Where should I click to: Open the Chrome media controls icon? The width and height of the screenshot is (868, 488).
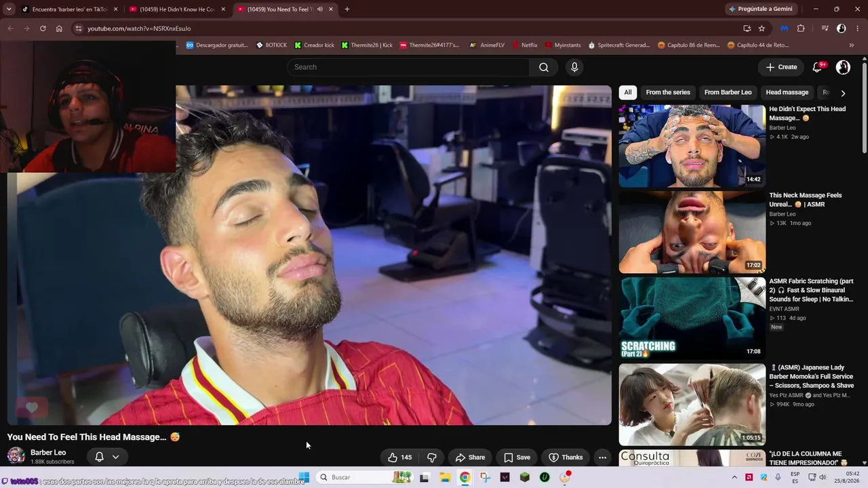pos(825,28)
